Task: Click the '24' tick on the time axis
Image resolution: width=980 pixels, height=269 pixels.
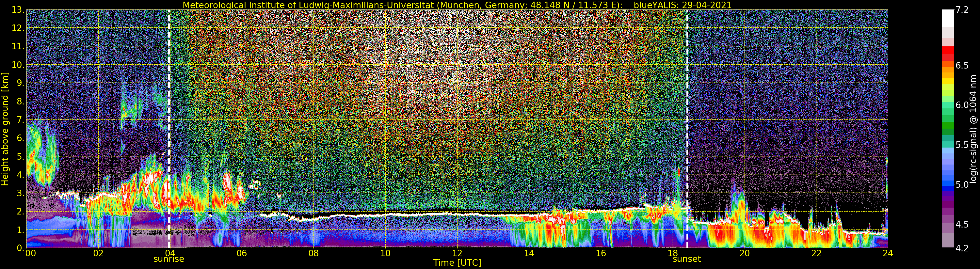Action: (x=888, y=253)
